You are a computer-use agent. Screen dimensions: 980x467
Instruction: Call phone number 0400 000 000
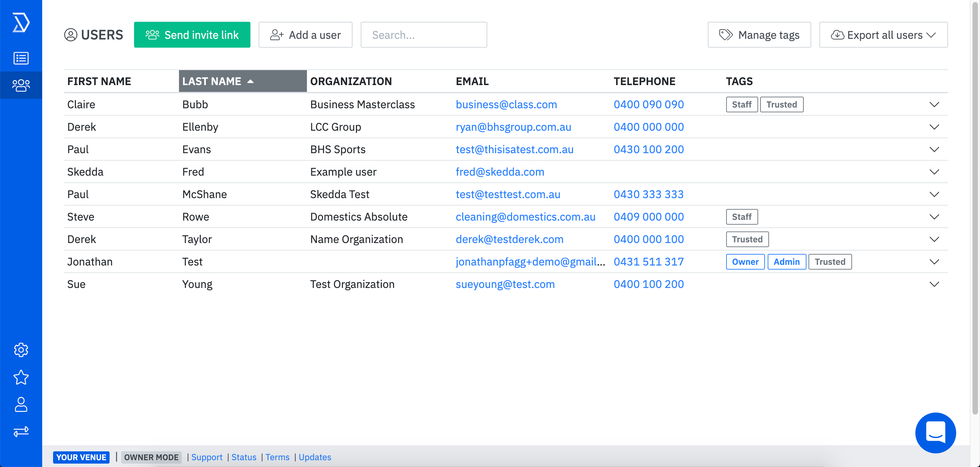coord(649,127)
